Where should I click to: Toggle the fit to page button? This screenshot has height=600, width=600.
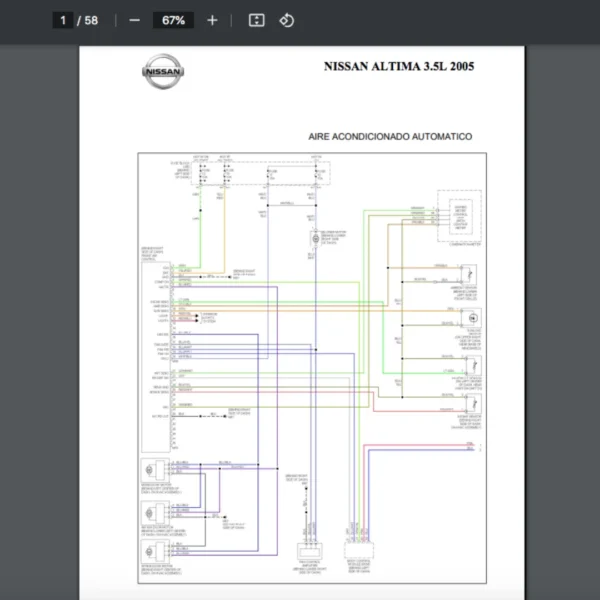[256, 20]
